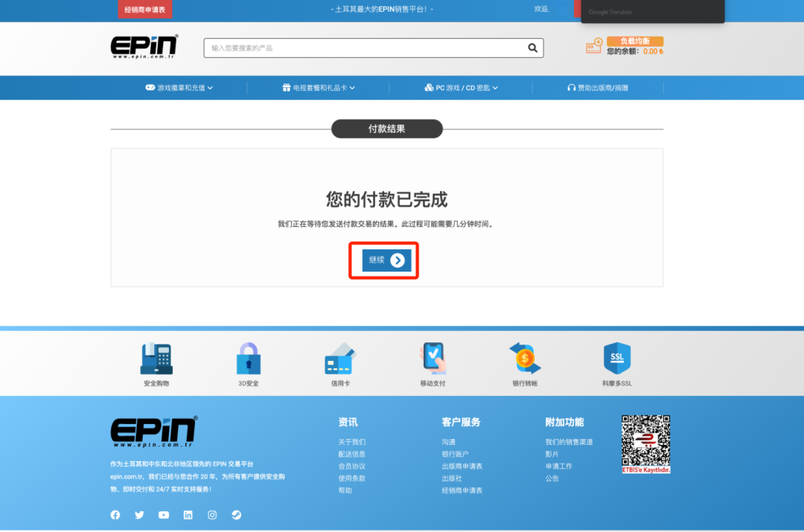Viewport: 804px width, 532px height.
Task: Open the YouTube channel from the footer
Action: tap(164, 515)
